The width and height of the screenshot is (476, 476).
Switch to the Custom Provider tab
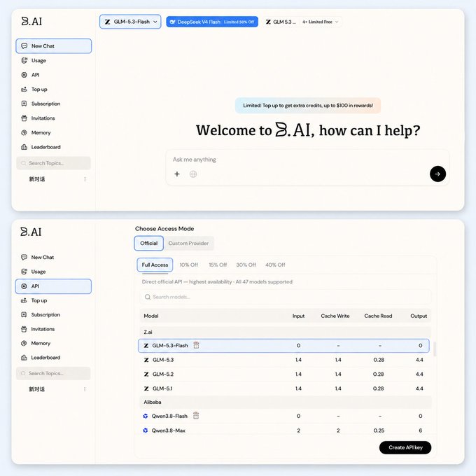(188, 243)
